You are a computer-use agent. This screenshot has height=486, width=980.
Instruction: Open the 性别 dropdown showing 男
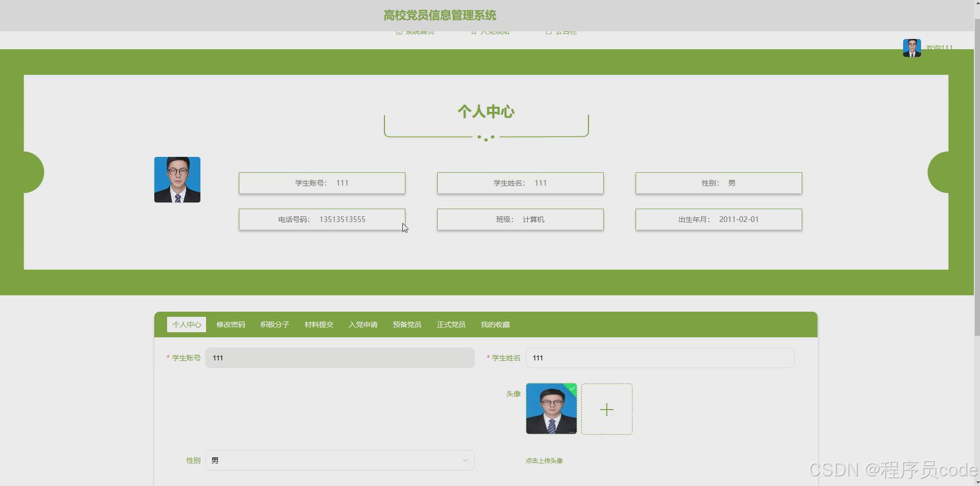click(340, 460)
